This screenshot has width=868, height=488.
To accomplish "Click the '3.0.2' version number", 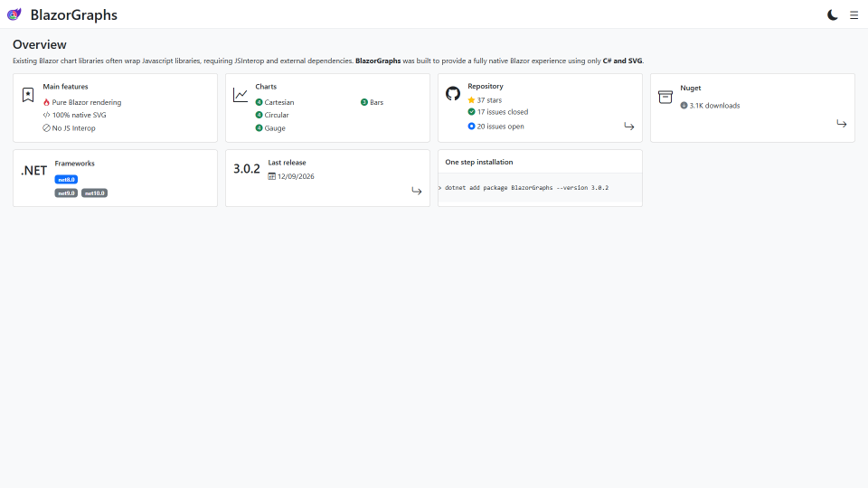I will [x=246, y=169].
